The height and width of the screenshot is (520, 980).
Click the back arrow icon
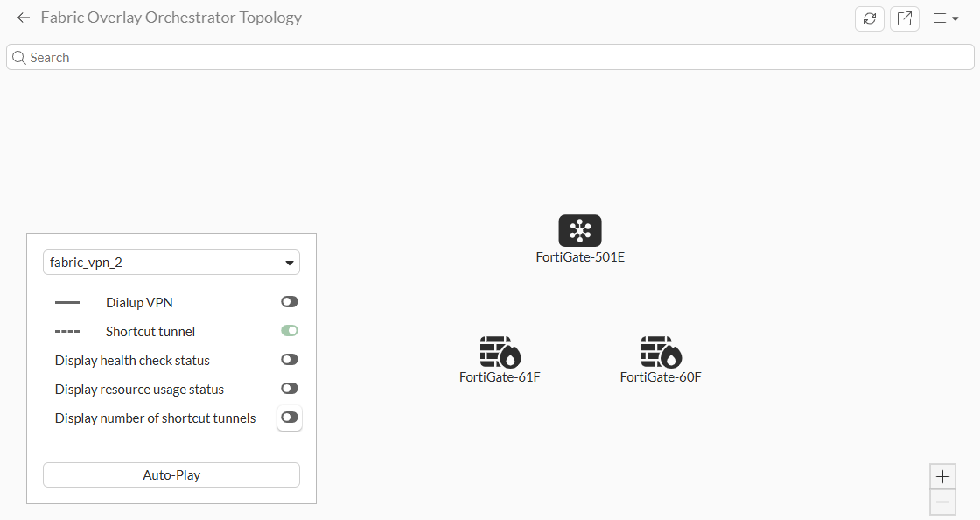tap(24, 18)
